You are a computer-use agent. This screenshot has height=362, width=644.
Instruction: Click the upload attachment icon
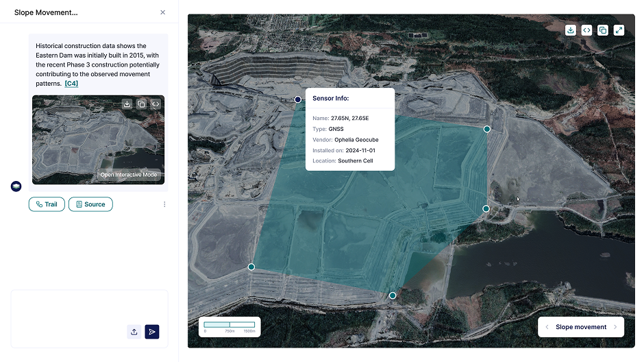click(x=134, y=332)
